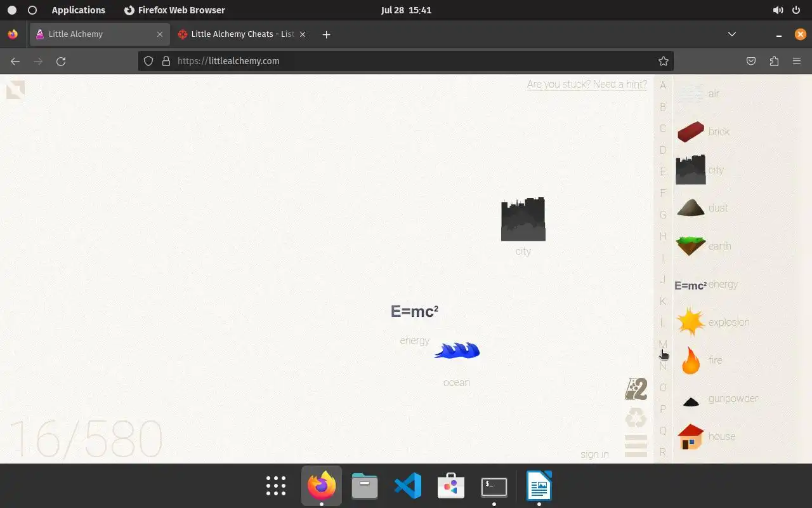Click the sign in link
812x508 pixels.
pyautogui.click(x=594, y=454)
